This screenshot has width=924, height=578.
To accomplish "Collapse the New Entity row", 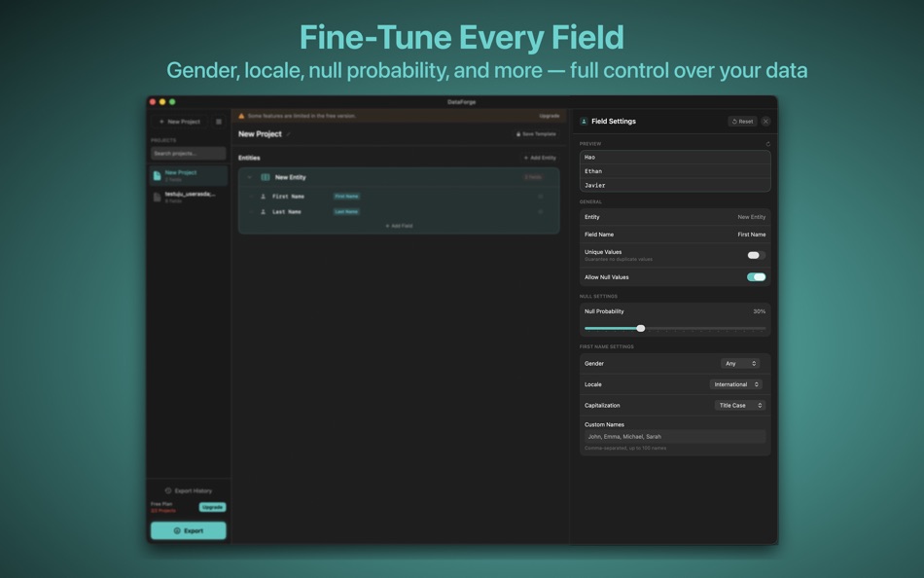I will 250,177.
